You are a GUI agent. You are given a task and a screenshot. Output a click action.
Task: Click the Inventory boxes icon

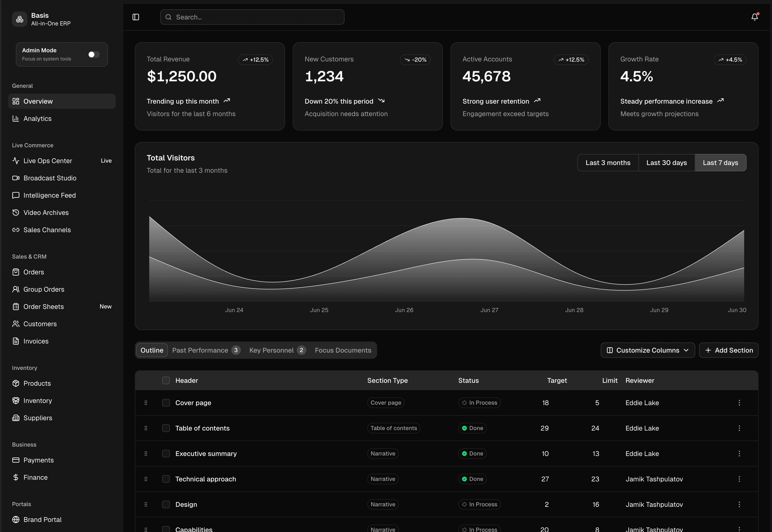(x=16, y=401)
